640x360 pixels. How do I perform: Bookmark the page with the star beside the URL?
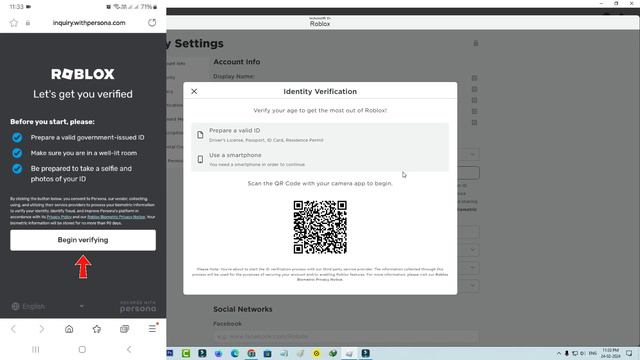point(14,23)
